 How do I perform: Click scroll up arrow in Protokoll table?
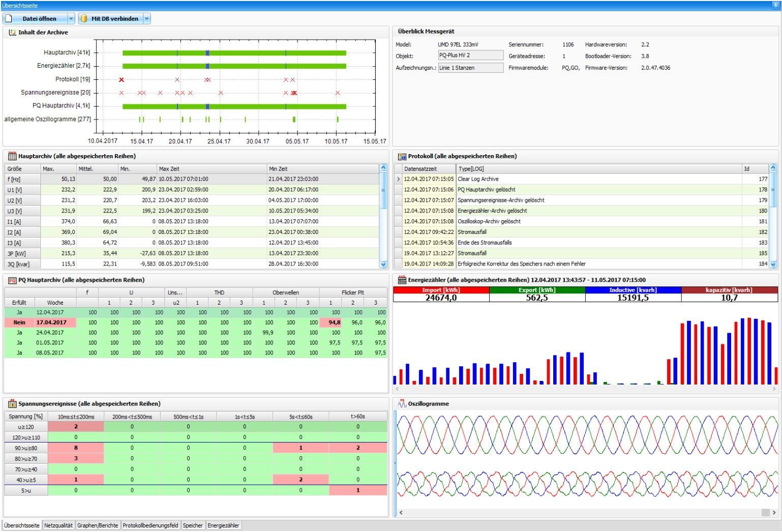coord(773,167)
